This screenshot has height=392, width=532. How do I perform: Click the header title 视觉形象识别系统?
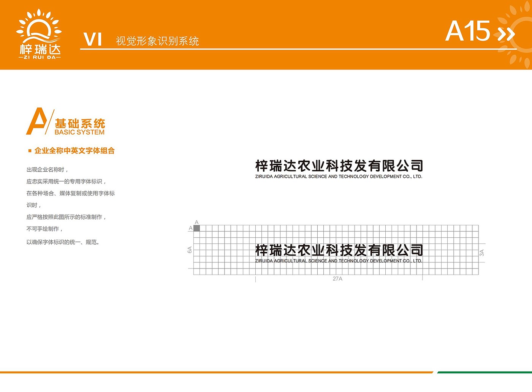click(157, 41)
